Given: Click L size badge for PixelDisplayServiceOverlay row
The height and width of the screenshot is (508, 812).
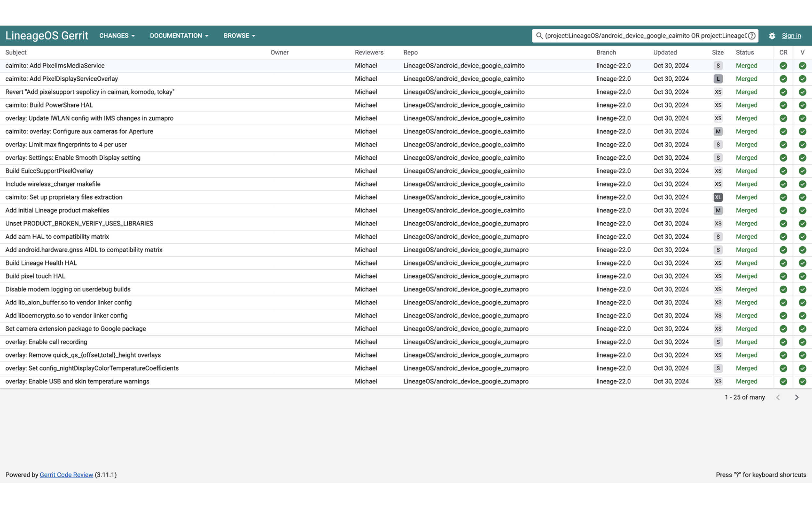Looking at the screenshot, I should (x=718, y=79).
